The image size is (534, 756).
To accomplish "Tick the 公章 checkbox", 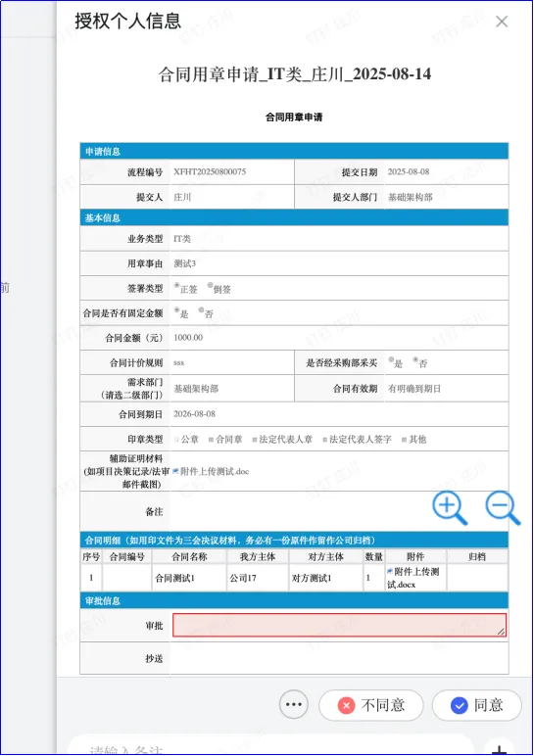I will tap(176, 440).
